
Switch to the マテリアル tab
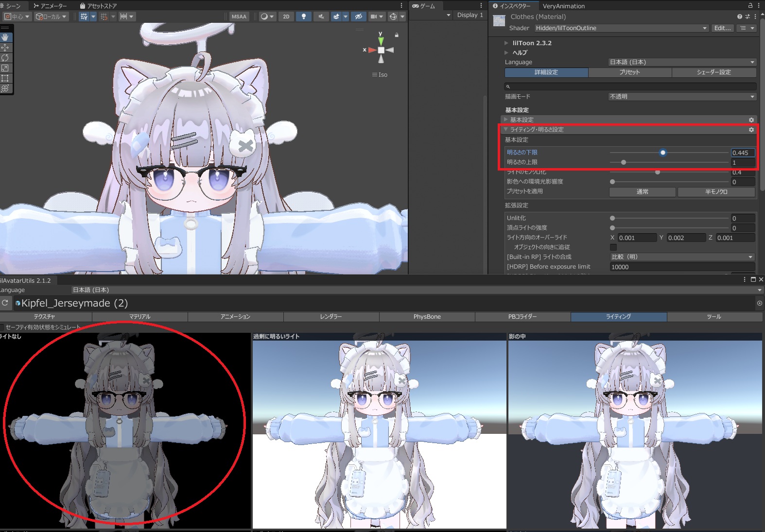(x=139, y=317)
